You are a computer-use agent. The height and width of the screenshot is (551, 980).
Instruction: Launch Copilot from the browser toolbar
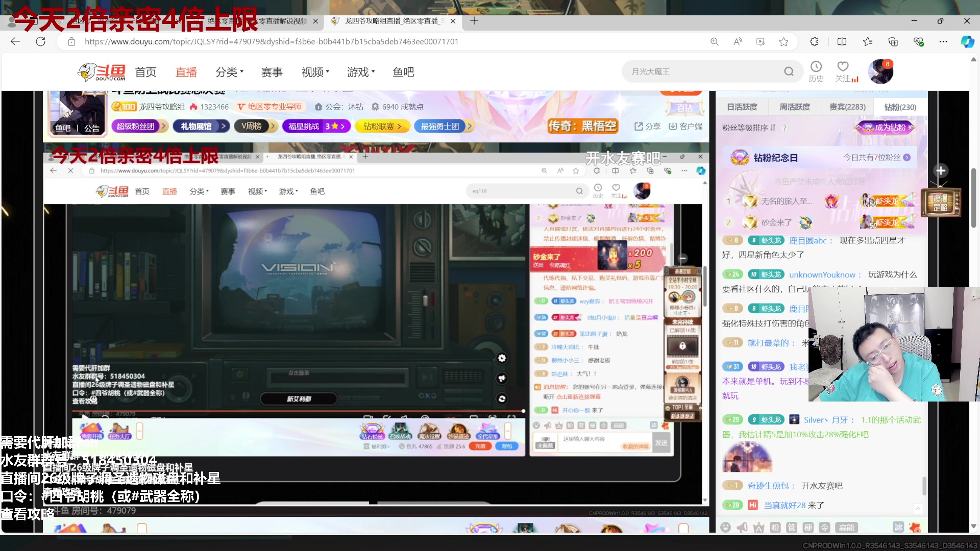pyautogui.click(x=967, y=42)
